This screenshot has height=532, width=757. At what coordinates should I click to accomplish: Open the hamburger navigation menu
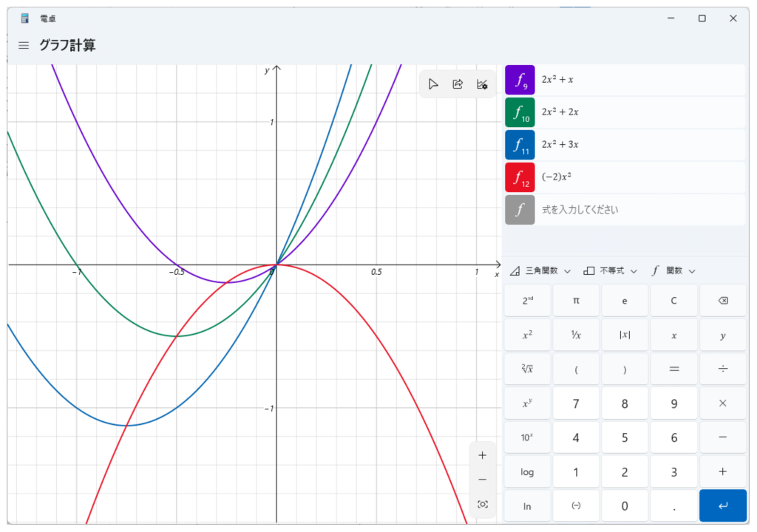pos(24,46)
